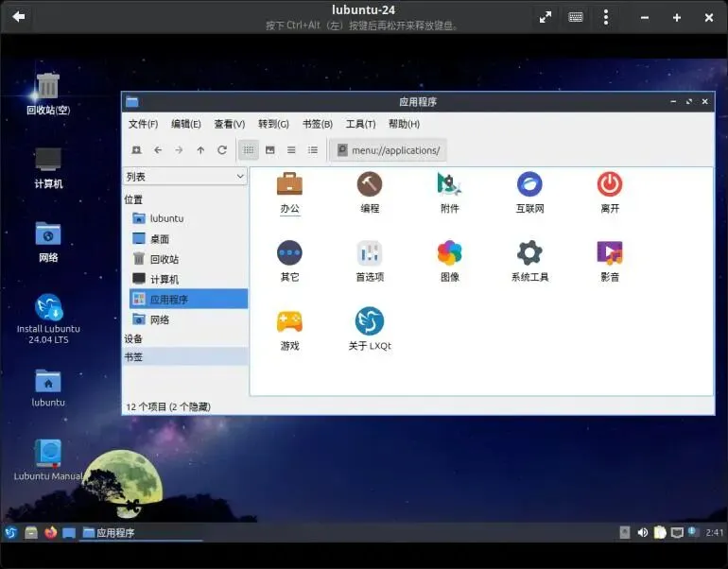
Task: Open 关于 LXQt entry
Action: (x=370, y=330)
